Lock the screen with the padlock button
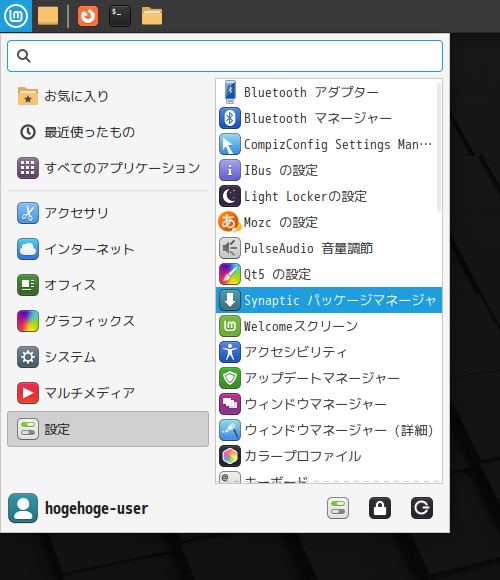 380,508
